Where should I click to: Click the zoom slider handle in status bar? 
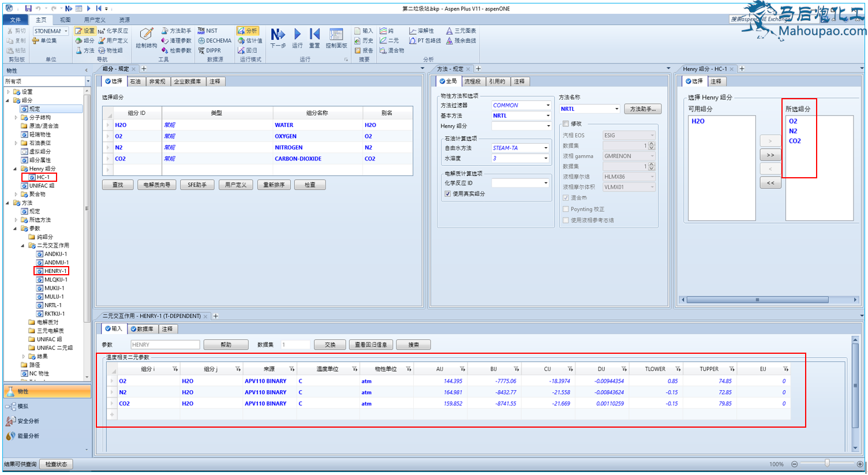pyautogui.click(x=827, y=463)
